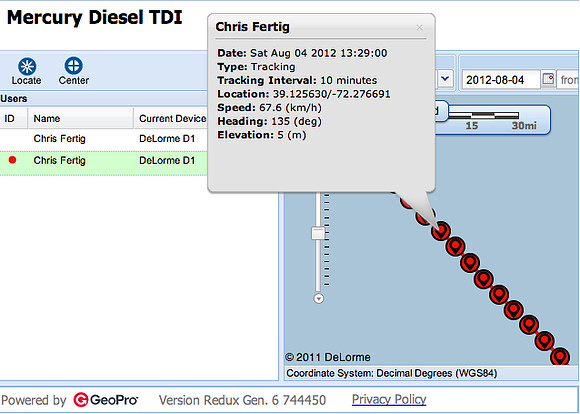This screenshot has width=580, height=414.
Task: Click the 2012-08-04 date field
Action: click(500, 80)
